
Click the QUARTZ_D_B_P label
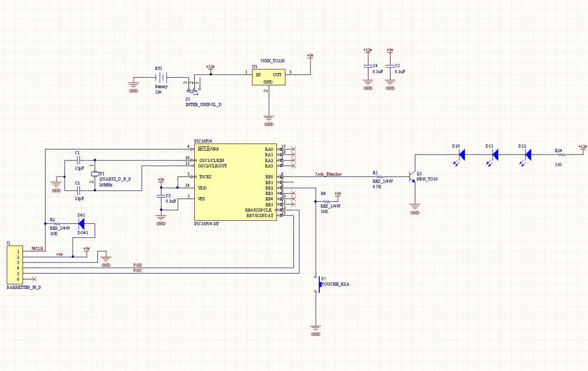(115, 179)
